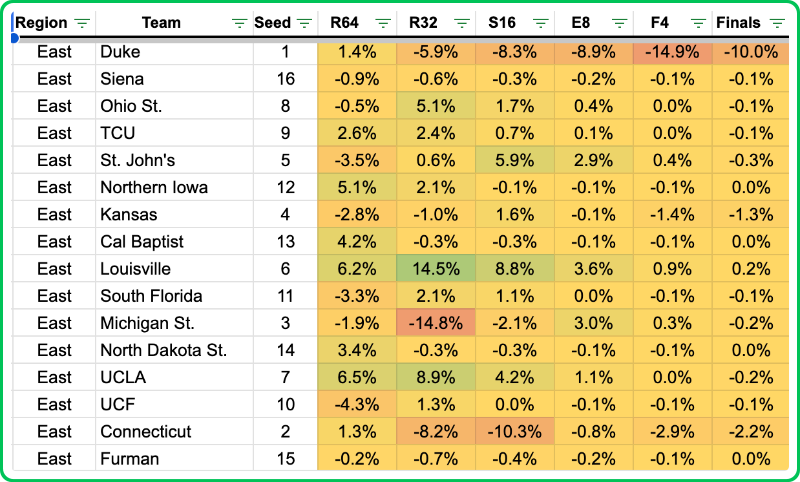
Task: Click the -10.3% Connecticut S16 cell
Action: click(x=515, y=432)
